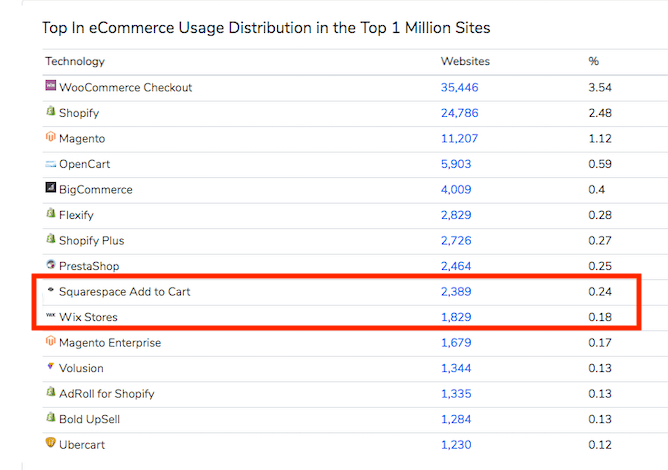Screen dimensions: 668x470
Task: Open the 2,726 websites link
Action: click(456, 241)
